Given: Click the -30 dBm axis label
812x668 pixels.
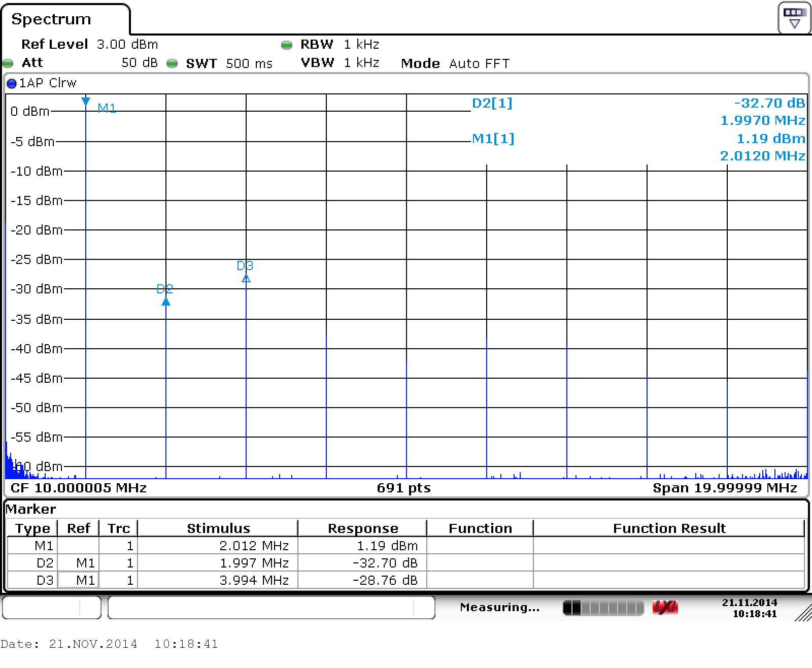Looking at the screenshot, I should [x=37, y=289].
